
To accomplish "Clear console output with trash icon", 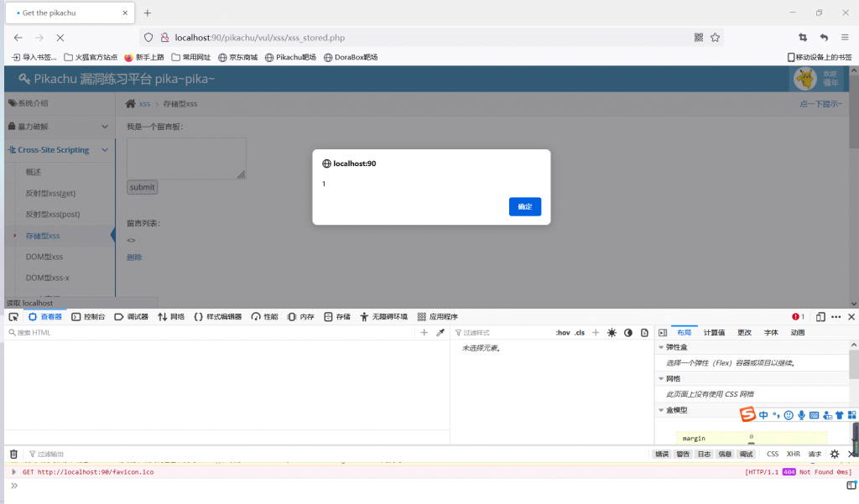I will [x=13, y=454].
